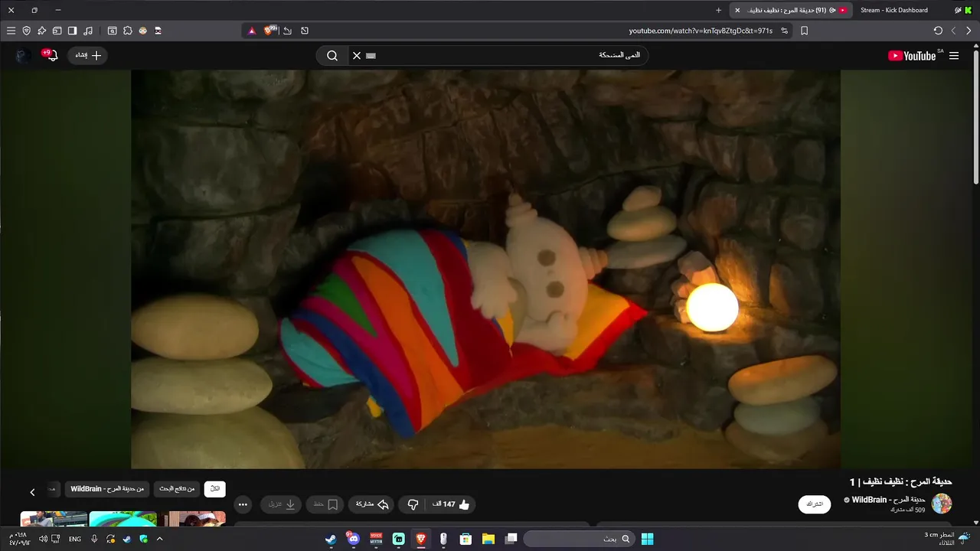
Task: Open the channel avatar next to subscribe
Action: tap(942, 504)
